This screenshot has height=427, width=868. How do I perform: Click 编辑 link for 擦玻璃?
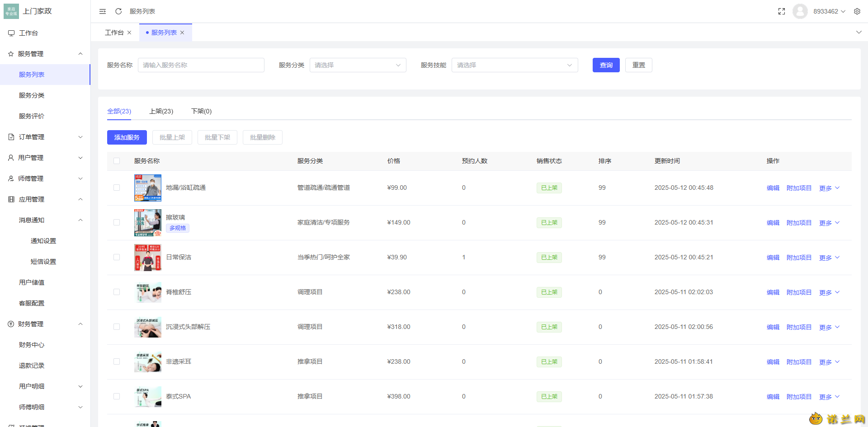[773, 223]
